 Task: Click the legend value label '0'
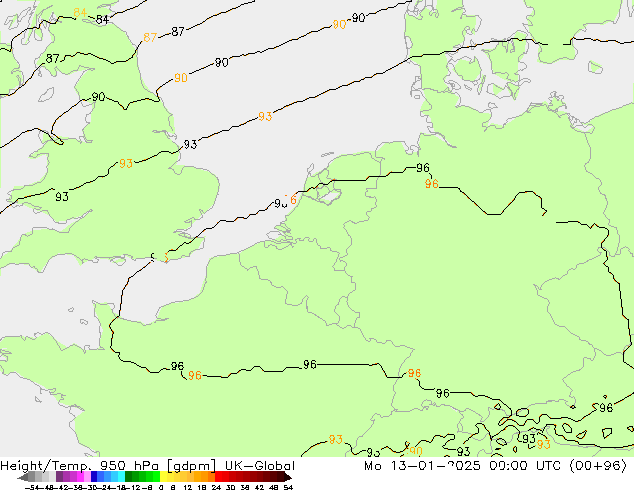pos(161,488)
